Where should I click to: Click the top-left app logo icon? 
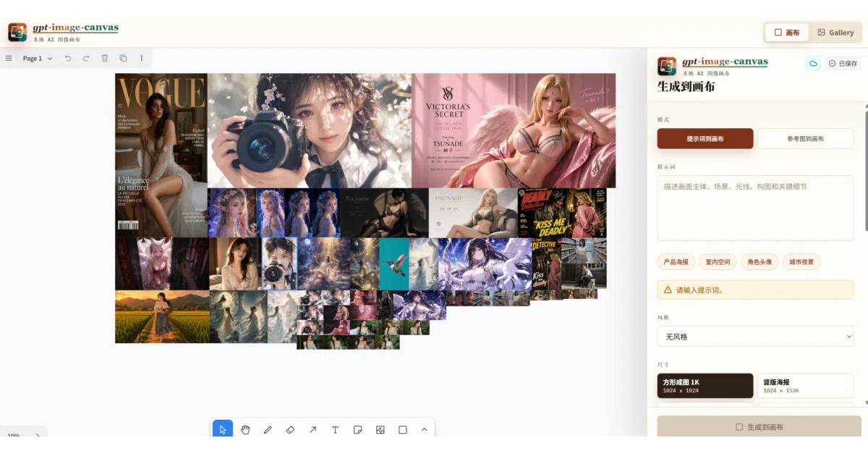pyautogui.click(x=17, y=33)
